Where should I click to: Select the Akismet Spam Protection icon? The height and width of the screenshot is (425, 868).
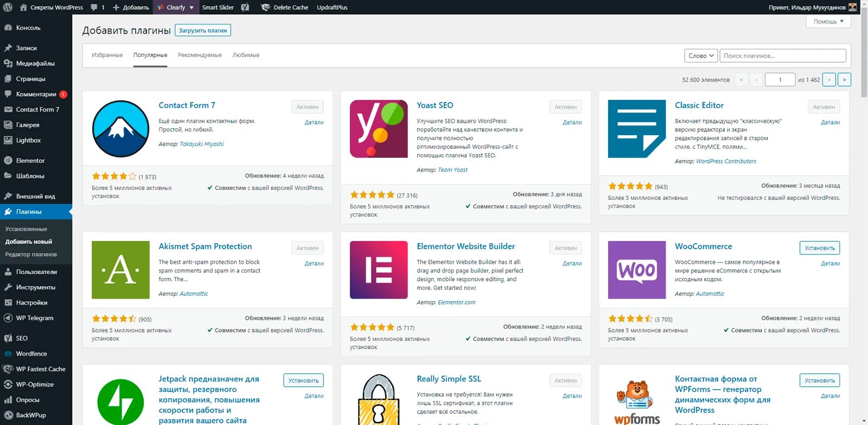120,270
